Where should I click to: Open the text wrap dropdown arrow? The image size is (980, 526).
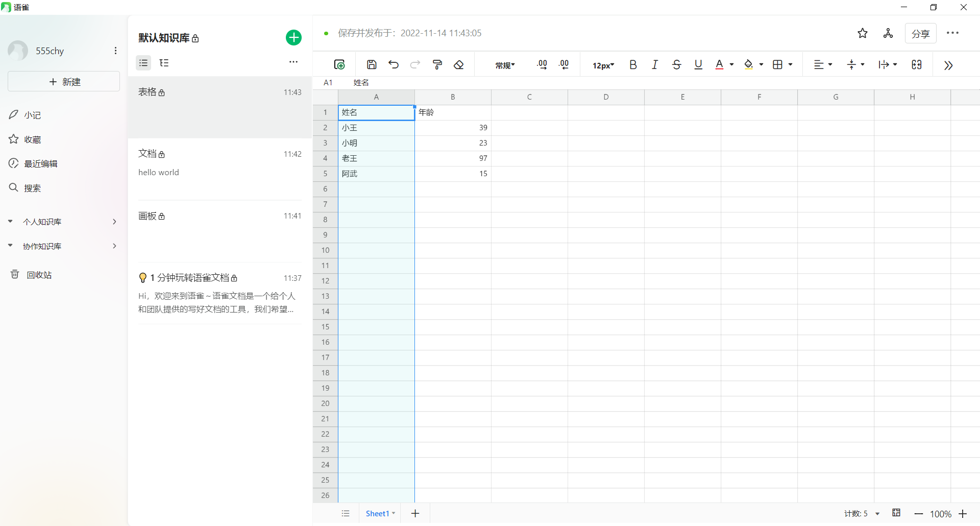[x=895, y=65]
